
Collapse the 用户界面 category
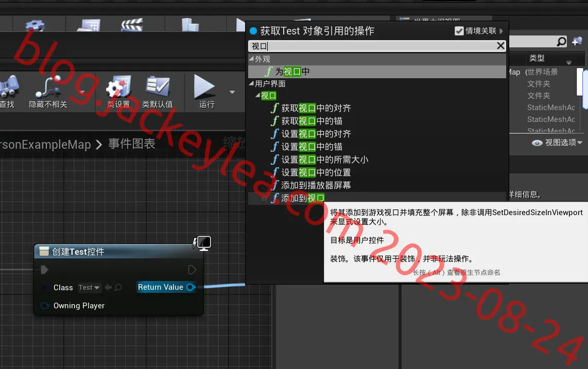251,83
